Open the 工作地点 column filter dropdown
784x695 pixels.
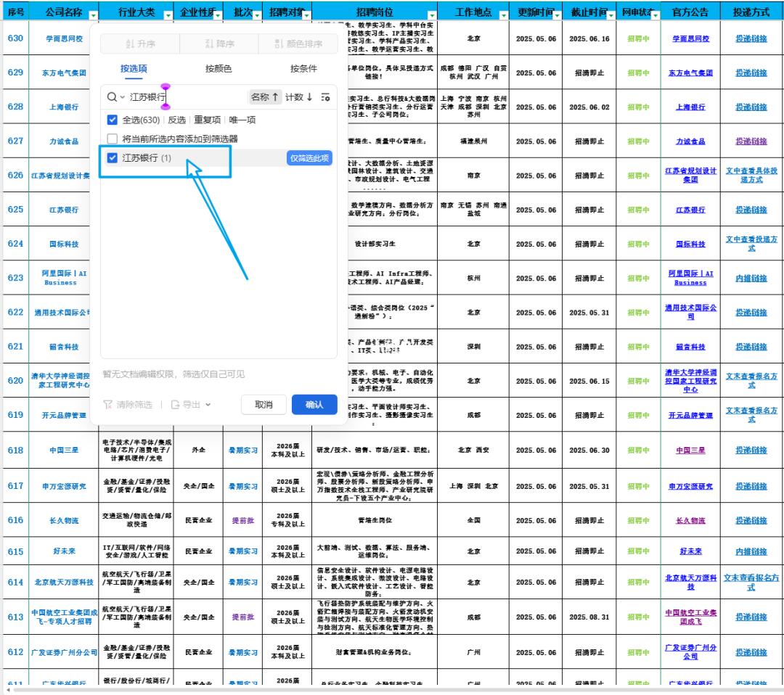[x=504, y=15]
